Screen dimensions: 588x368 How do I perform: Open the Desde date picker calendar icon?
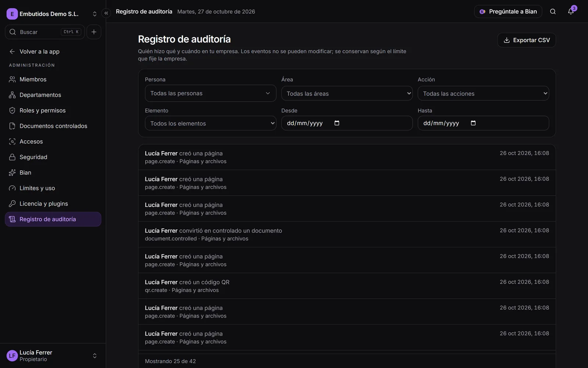pos(337,123)
